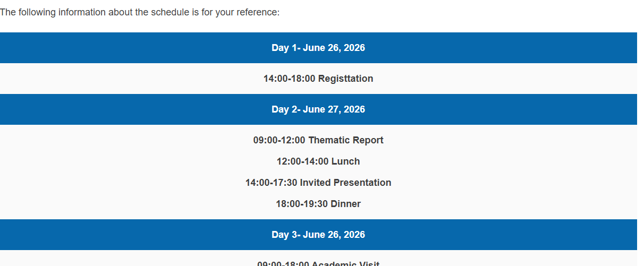Click the word schedule in the intro text
Viewport: 644px width, 266px height.
tap(167, 12)
